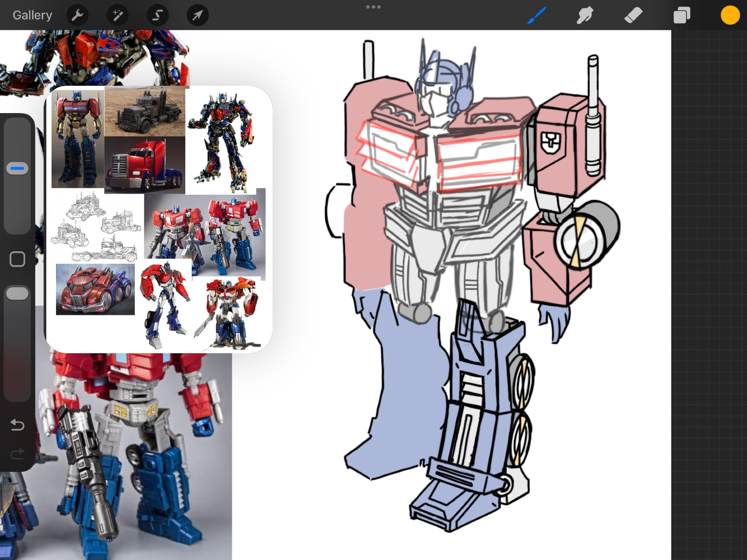Open the Actions wrench menu
The width and height of the screenshot is (747, 560).
(x=77, y=15)
